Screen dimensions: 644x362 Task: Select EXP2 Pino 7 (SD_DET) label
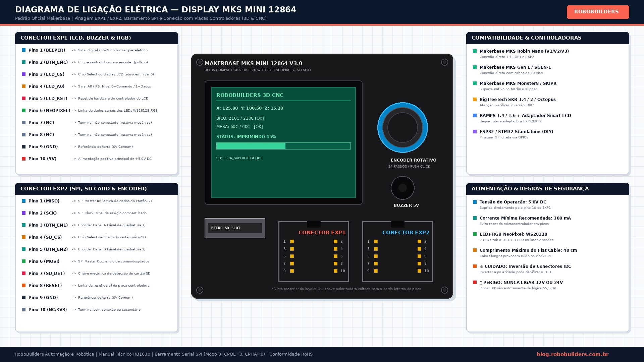(x=47, y=274)
